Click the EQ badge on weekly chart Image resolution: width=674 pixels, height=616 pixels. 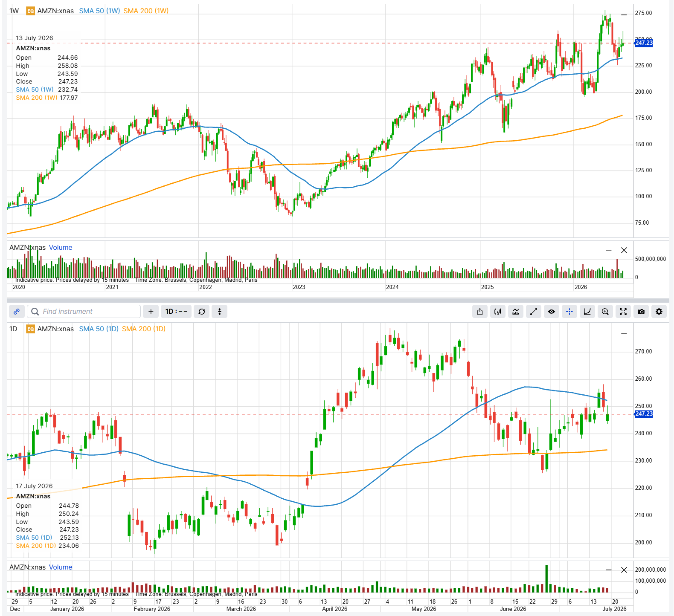[30, 11]
